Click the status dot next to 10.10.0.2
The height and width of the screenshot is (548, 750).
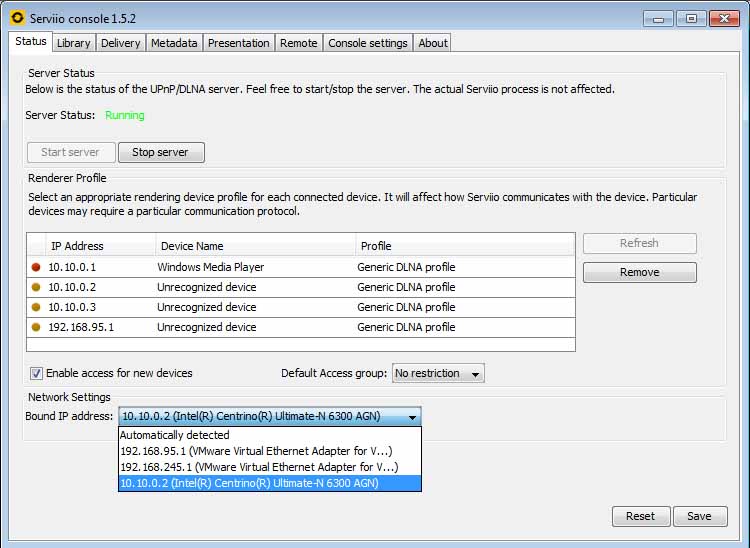coord(37,287)
